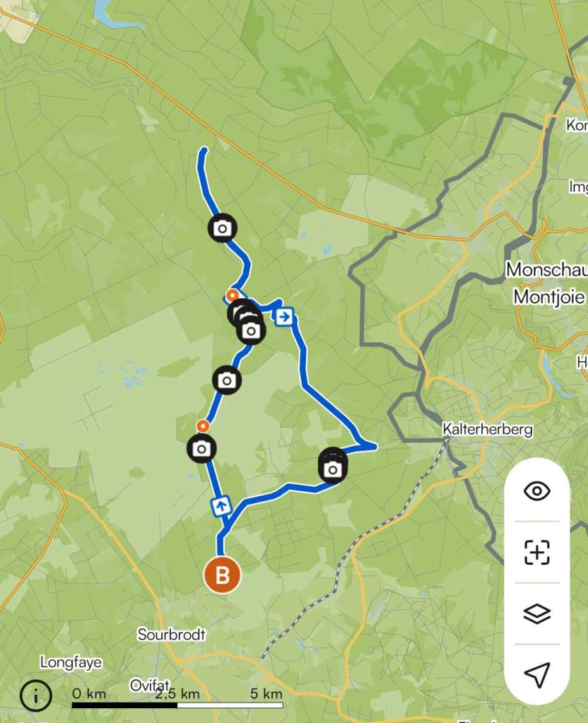Tap the Sourbrodt town label
Image resolution: width=588 pixels, height=723 pixels.
click(171, 635)
